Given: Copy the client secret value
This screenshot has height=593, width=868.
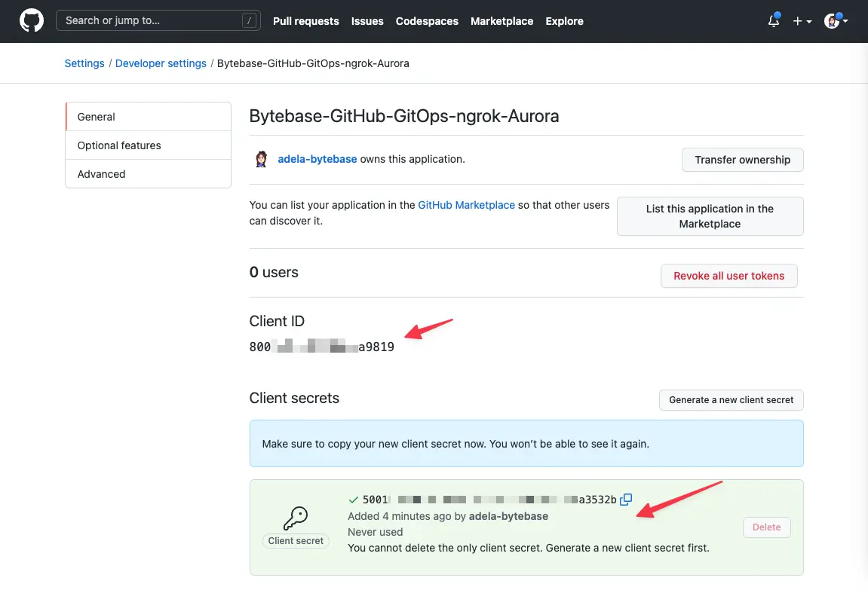Looking at the screenshot, I should 625,499.
